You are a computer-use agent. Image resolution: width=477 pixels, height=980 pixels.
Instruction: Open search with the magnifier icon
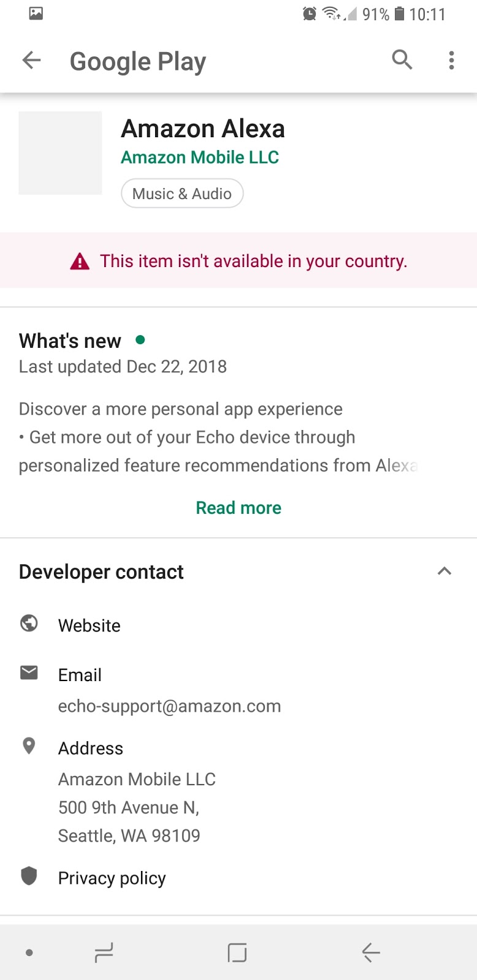pyautogui.click(x=402, y=60)
